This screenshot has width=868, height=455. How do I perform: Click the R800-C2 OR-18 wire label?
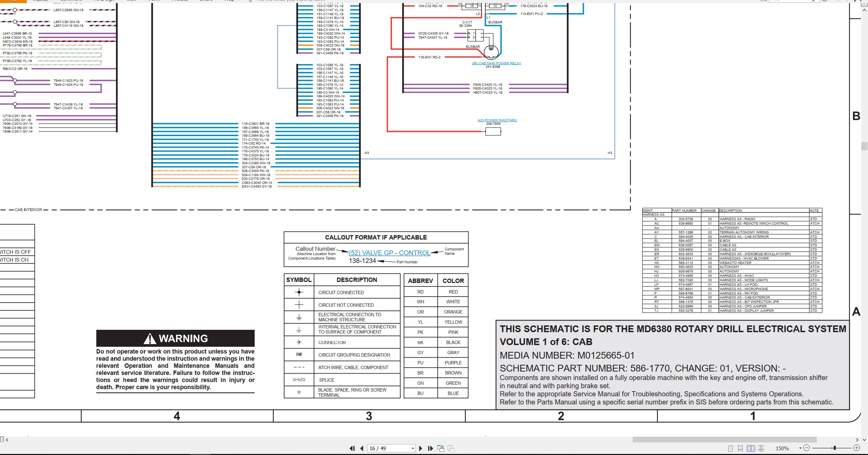pyautogui.click(x=15, y=69)
